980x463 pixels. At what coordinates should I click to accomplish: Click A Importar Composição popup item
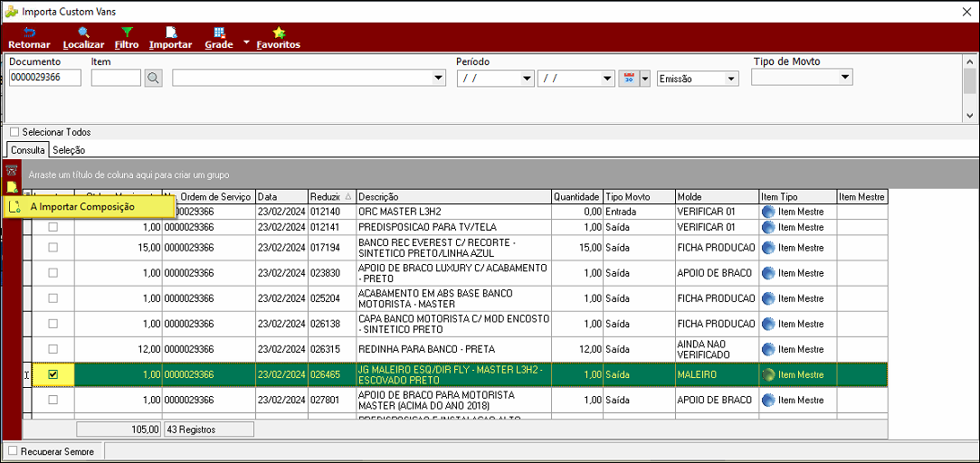88,207
